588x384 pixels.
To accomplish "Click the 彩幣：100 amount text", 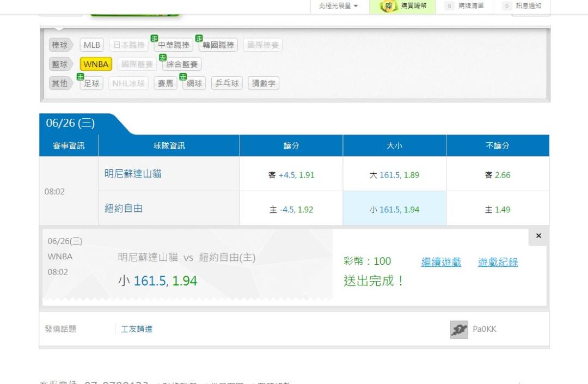I will (367, 261).
